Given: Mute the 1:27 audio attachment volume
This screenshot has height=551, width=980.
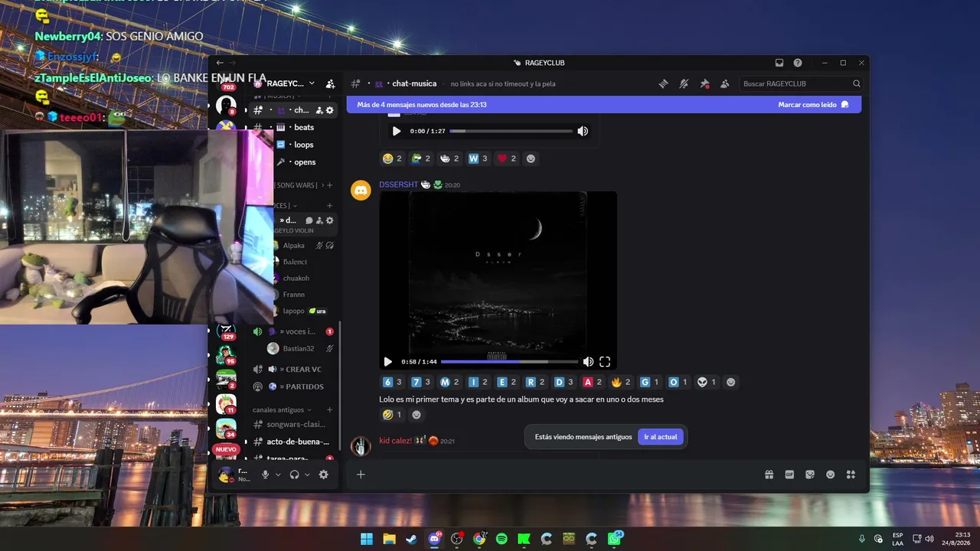Looking at the screenshot, I should 583,131.
